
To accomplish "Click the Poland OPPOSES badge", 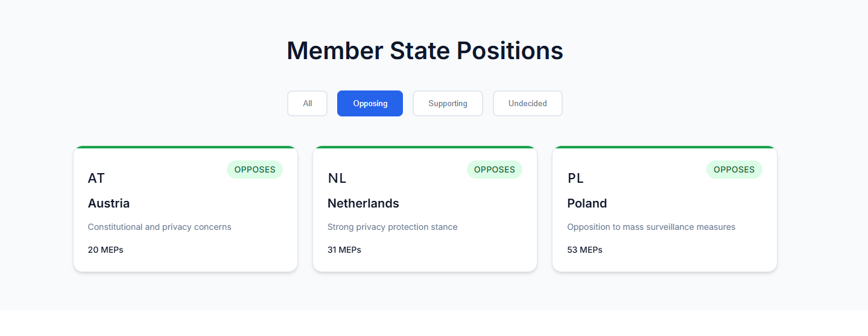I will coord(733,170).
